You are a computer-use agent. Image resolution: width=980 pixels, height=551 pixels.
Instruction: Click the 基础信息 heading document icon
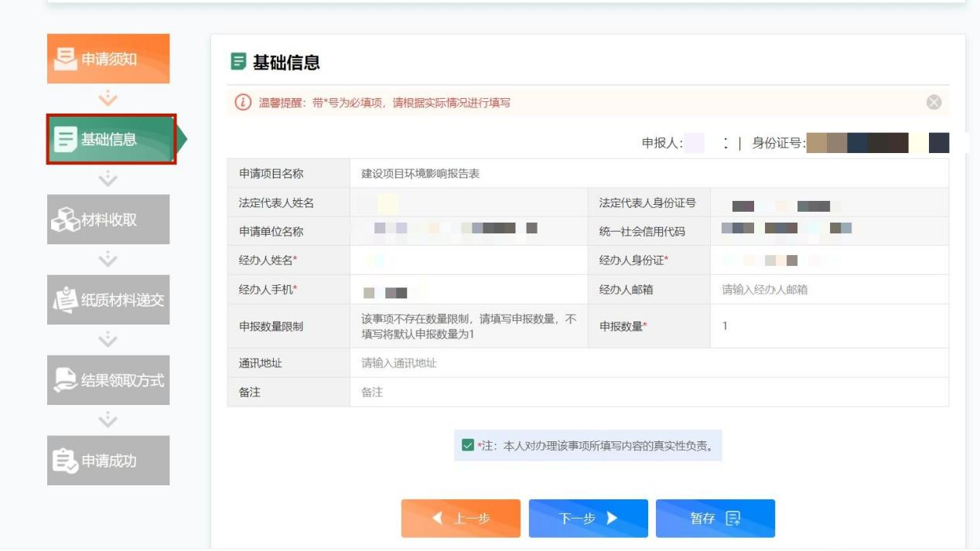238,63
